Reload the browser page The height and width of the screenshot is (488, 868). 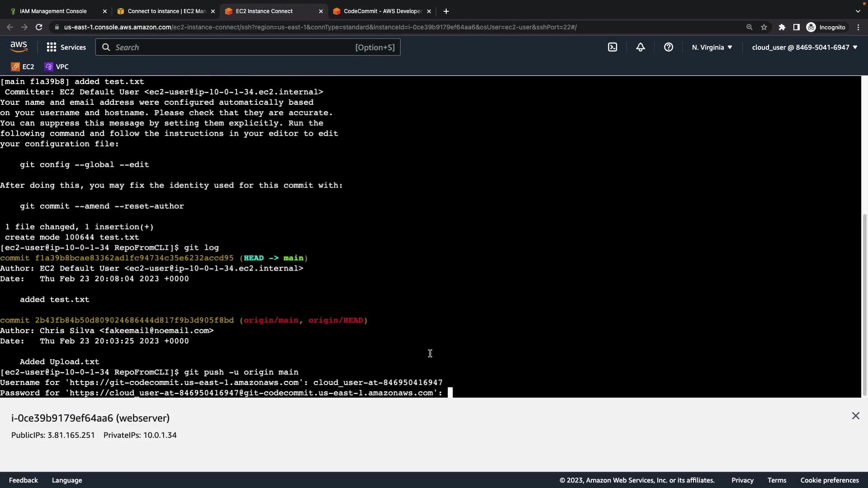point(39,27)
